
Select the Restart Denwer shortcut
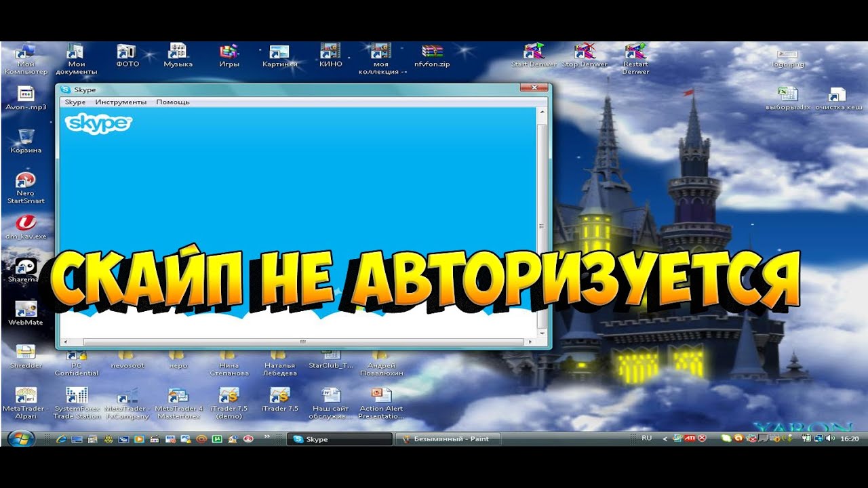coord(635,59)
